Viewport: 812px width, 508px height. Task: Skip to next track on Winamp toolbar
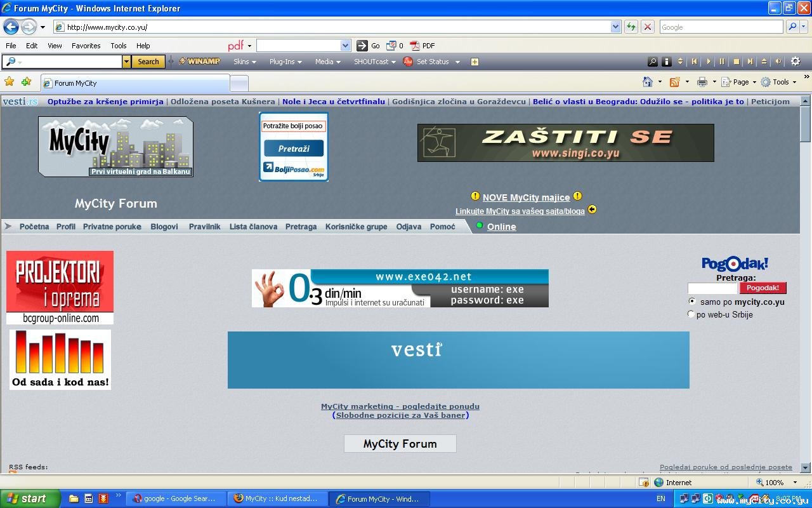(750, 62)
